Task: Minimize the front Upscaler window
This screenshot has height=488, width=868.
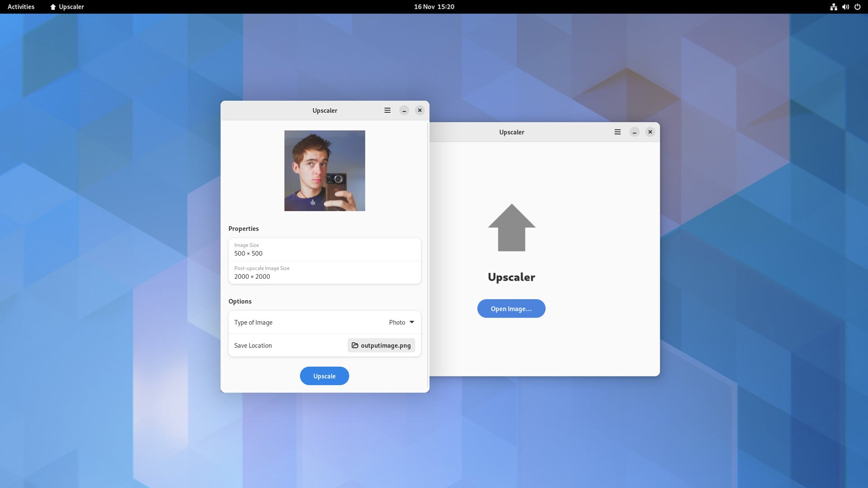Action: click(404, 110)
